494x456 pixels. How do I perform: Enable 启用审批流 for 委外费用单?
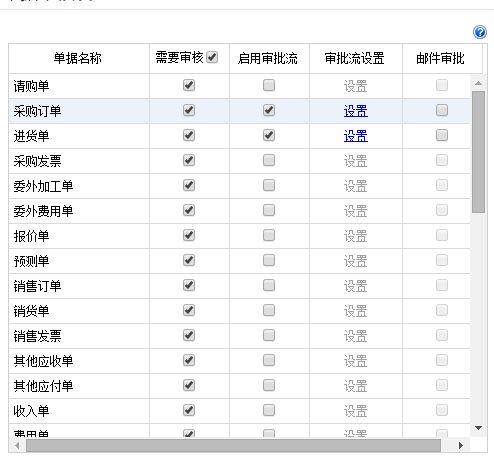pos(269,210)
